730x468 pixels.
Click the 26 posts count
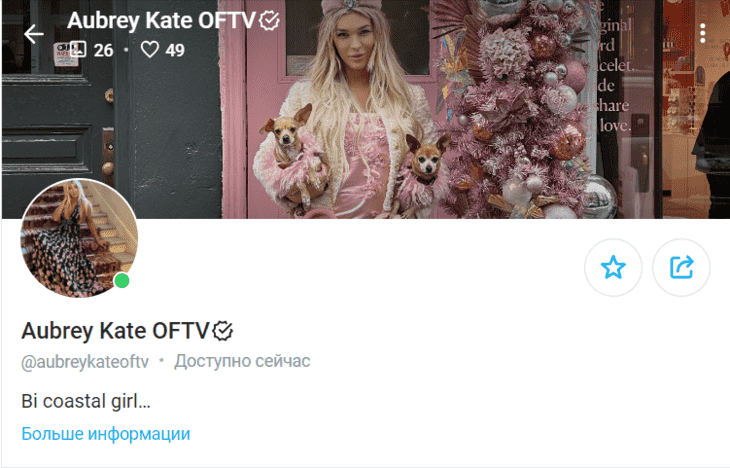click(x=103, y=50)
